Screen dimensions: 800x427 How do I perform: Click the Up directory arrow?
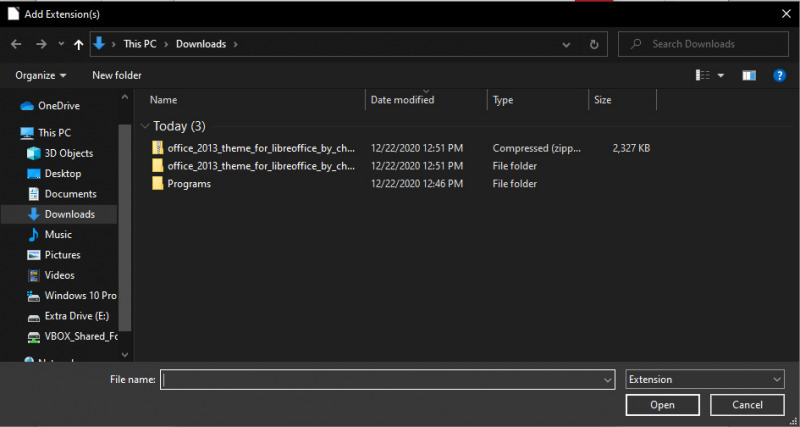(x=78, y=44)
